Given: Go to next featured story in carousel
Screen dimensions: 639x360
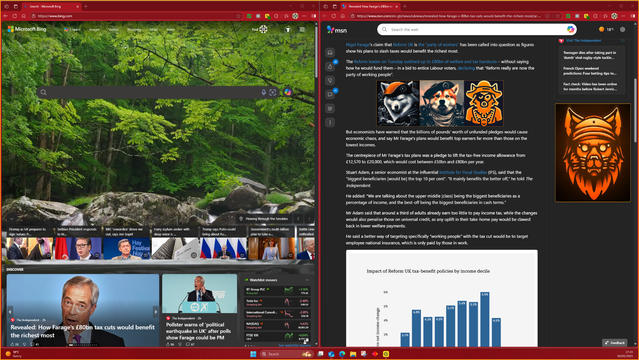Looking at the screenshot, I should [156, 311].
